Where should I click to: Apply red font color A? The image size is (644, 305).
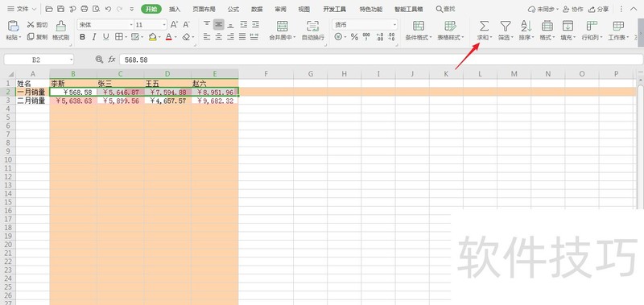(x=168, y=37)
